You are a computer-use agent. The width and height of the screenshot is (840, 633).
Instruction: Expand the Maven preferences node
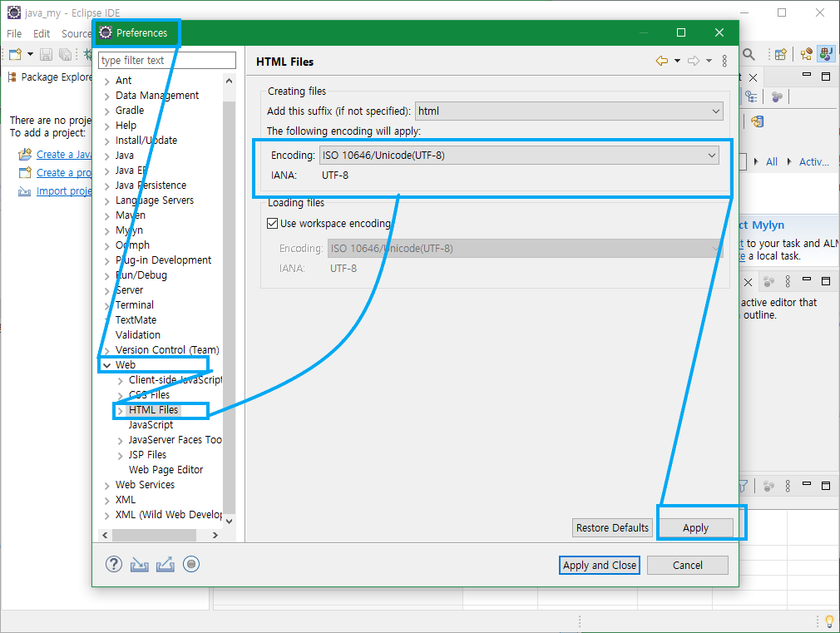[x=107, y=216]
